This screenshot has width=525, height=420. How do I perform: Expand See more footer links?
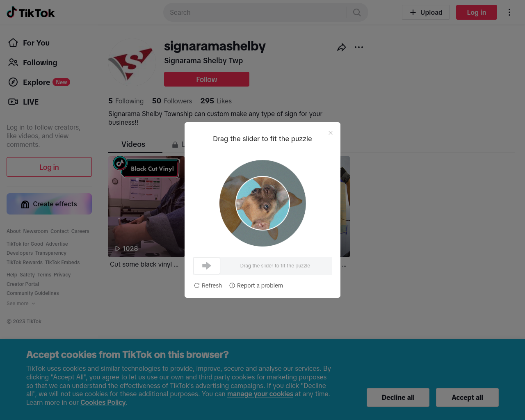tap(21, 304)
